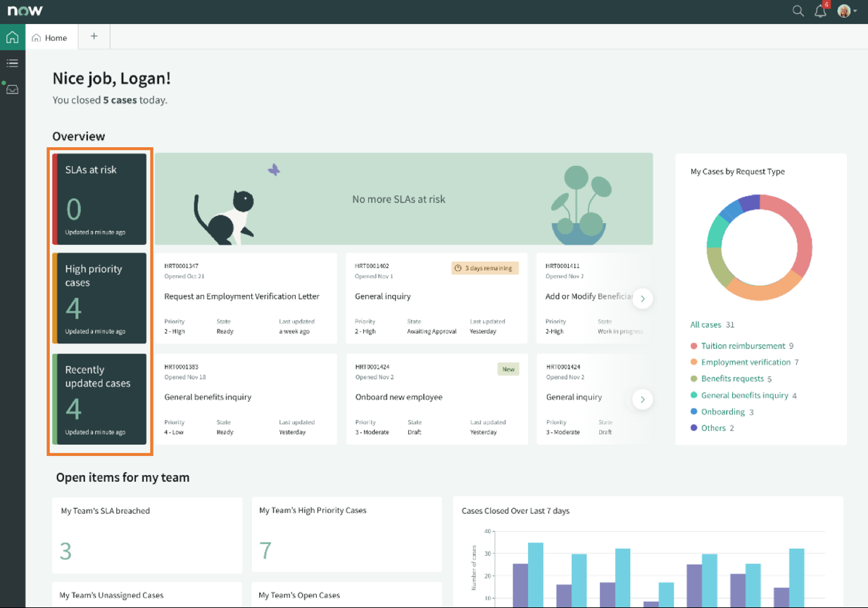Image resolution: width=868 pixels, height=608 pixels.
Task: Click the Cases Closed Over Last 7 days title
Action: click(515, 511)
